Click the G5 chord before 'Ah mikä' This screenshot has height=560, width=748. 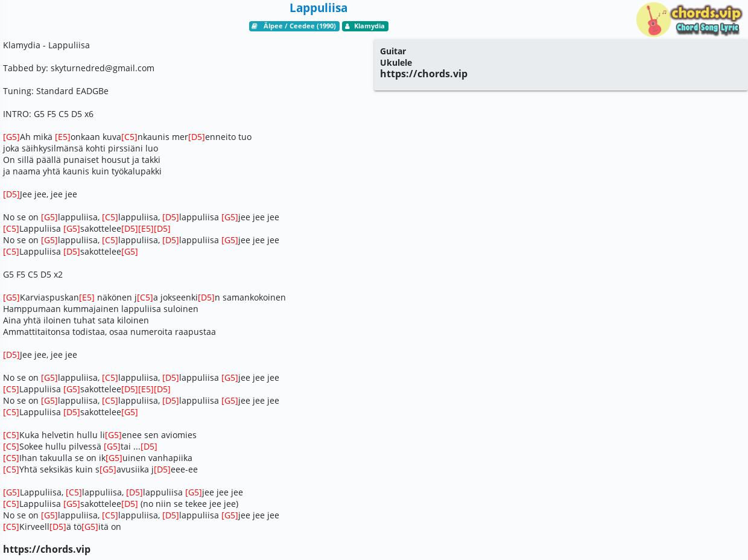click(11, 137)
